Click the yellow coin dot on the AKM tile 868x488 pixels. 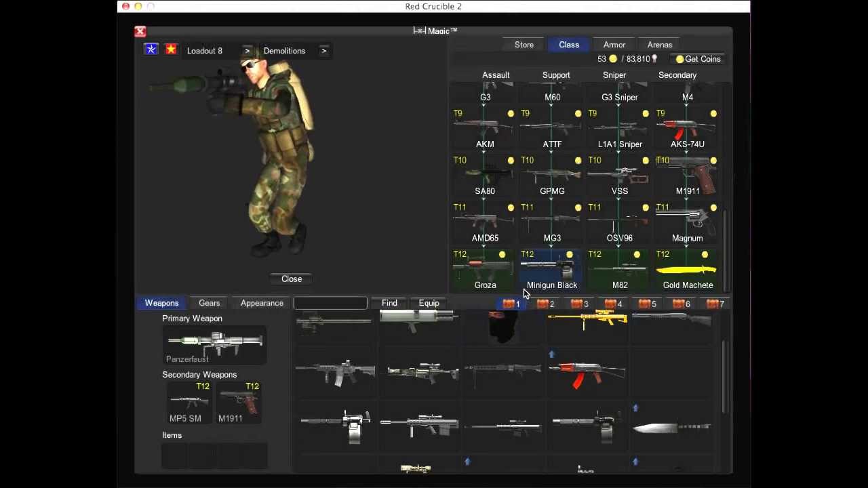tap(511, 114)
